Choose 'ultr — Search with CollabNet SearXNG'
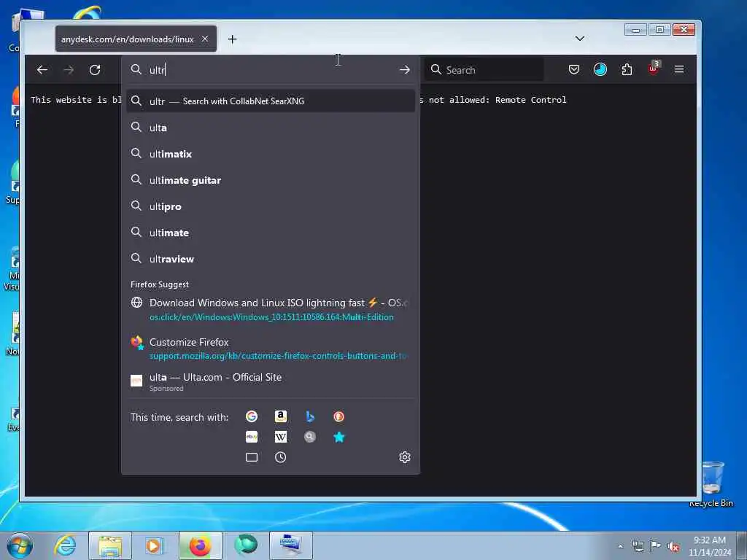This screenshot has width=747, height=560. coord(271,101)
